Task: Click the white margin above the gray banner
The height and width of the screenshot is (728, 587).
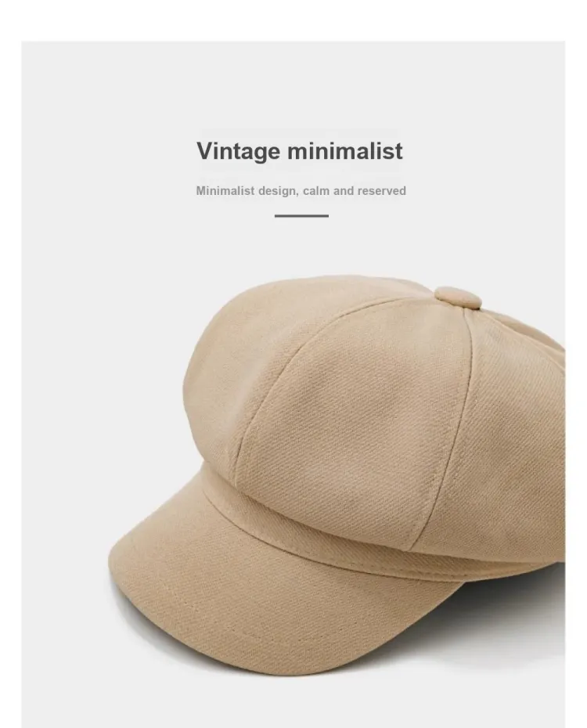Action: [x=293, y=20]
